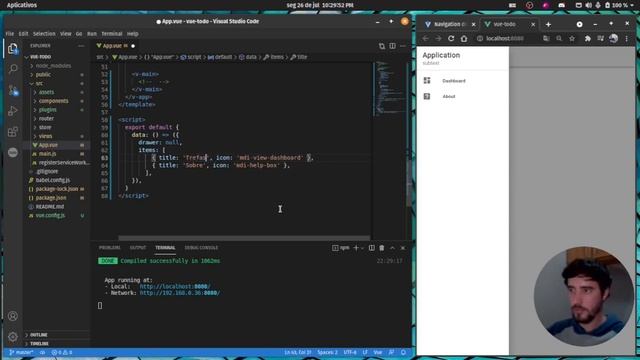The image size is (640, 360).
Task: Expand the assets folder
Action: (46, 92)
